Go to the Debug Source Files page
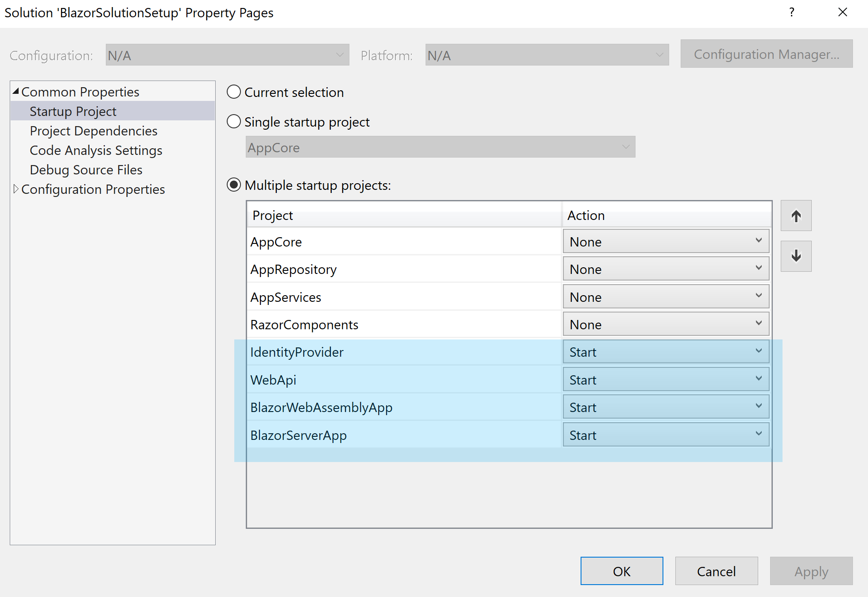Screen dimensions: 868x597 86,170
